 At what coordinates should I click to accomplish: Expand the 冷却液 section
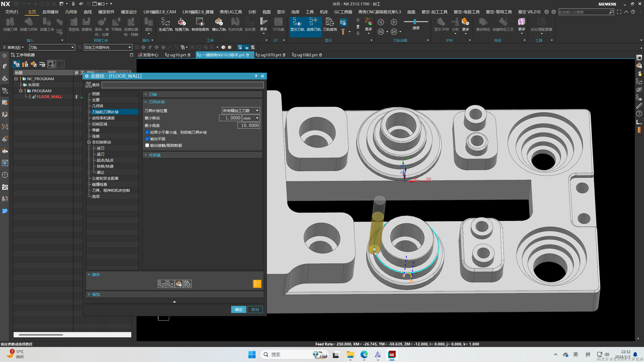point(203,155)
